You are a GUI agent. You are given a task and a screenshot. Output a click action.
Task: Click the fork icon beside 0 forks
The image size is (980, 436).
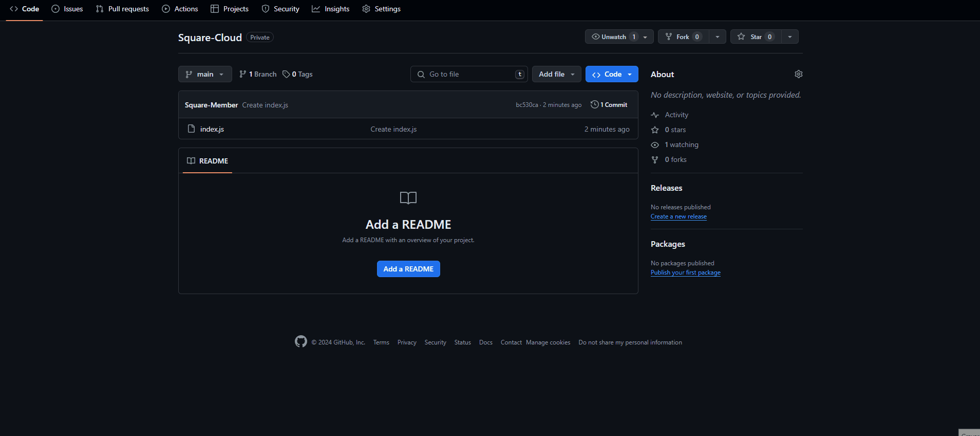click(x=655, y=160)
